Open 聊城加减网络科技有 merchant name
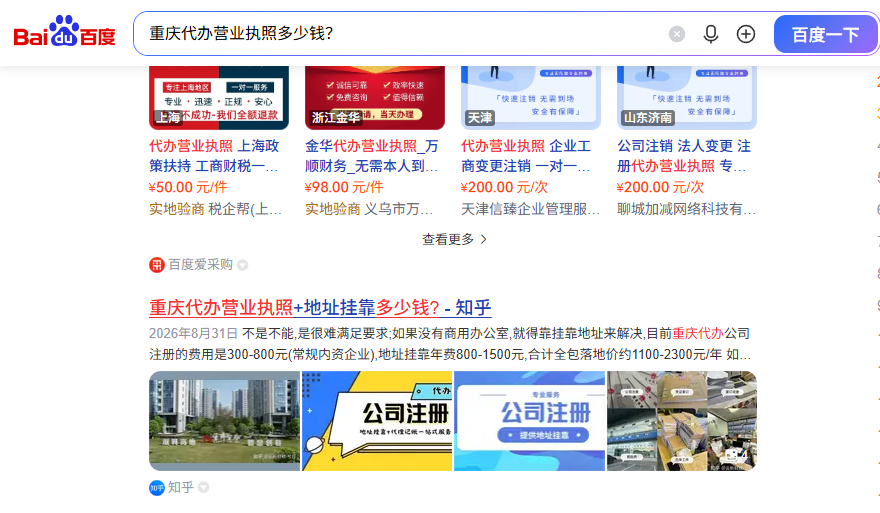Image resolution: width=880 pixels, height=513 pixels. click(x=686, y=209)
